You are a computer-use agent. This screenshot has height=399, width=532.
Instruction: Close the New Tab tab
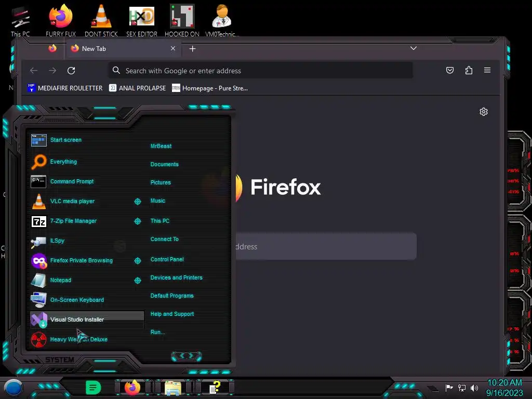173,48
